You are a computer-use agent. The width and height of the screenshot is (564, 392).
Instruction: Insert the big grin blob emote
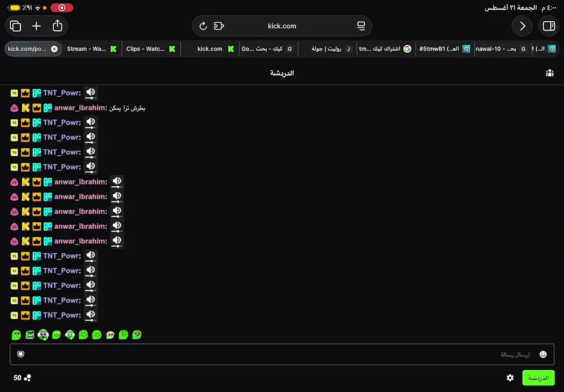coord(83,335)
